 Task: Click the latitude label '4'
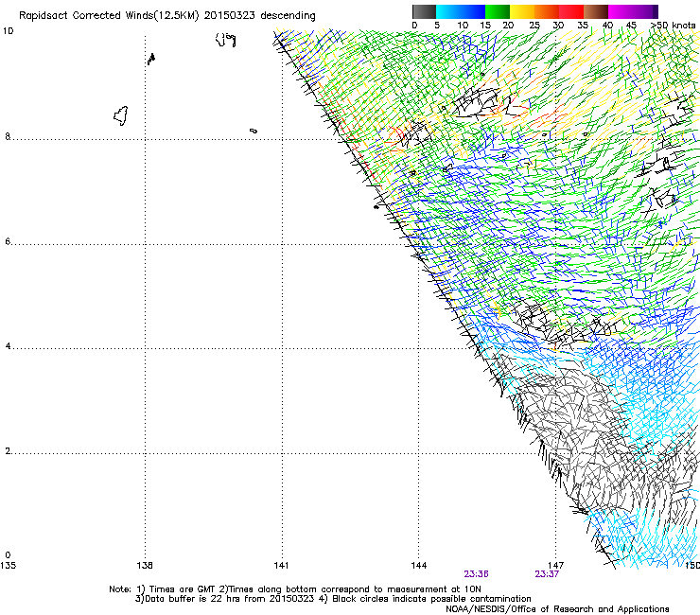(8, 346)
